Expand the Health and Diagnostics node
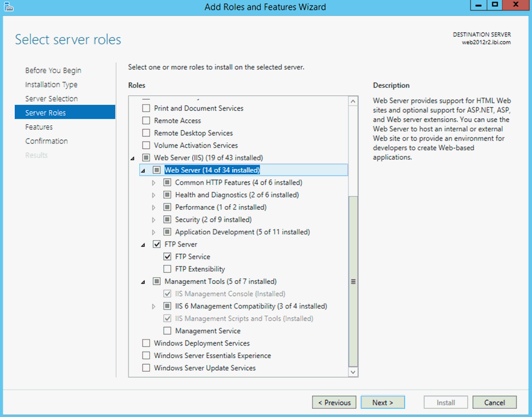Screen dimensions: 532x417 154,195
